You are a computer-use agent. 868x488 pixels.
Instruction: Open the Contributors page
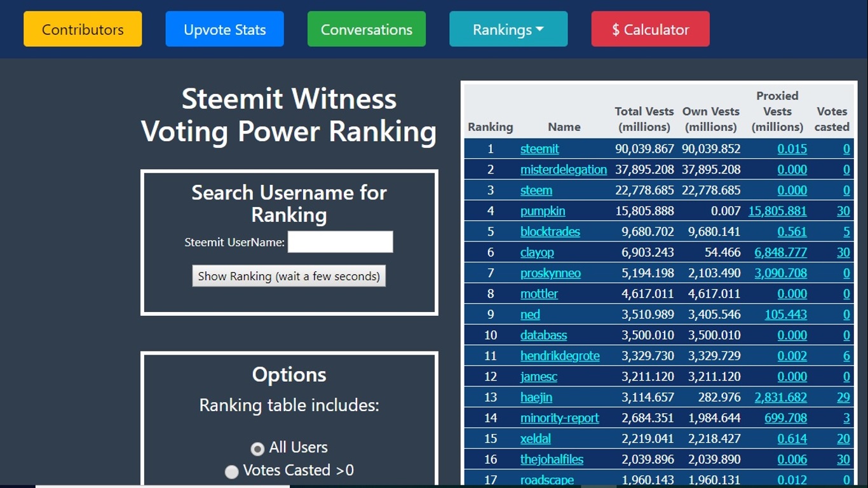tap(83, 29)
